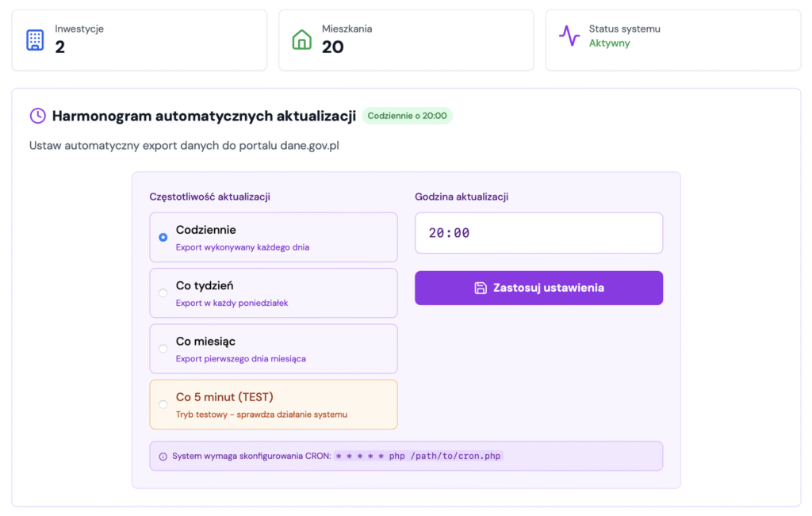Viewport: 812px width, 516px height.
Task: Click the clock icon beside Harmonogram heading
Action: (37, 116)
